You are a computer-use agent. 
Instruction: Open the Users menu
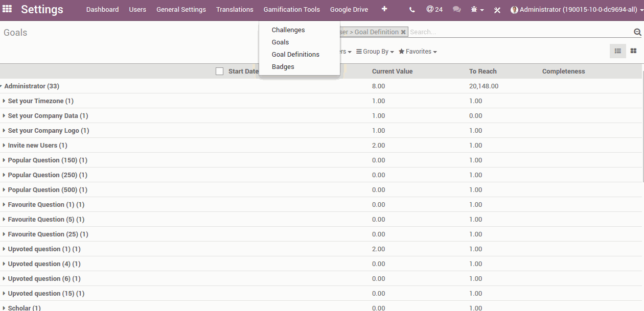coord(137,10)
